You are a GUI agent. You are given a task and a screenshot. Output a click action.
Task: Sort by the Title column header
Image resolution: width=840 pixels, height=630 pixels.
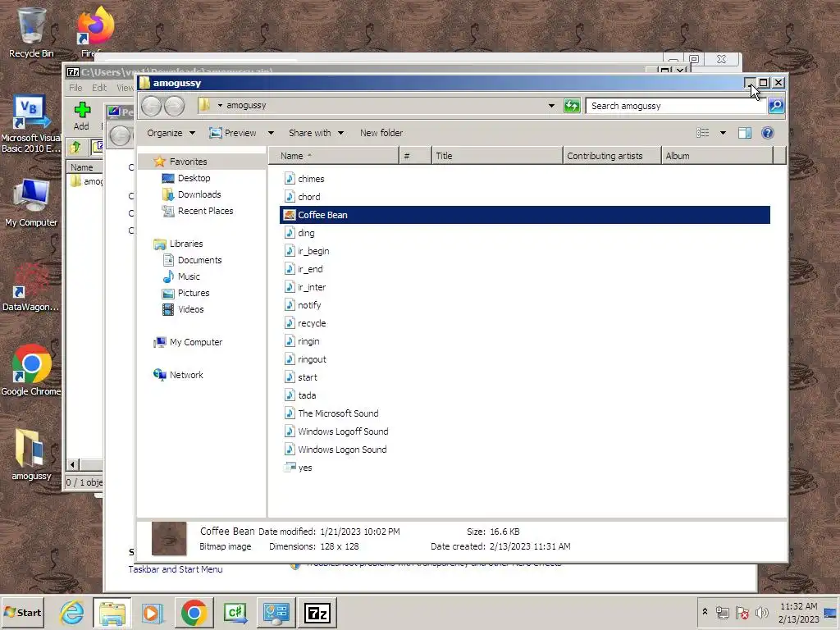point(497,156)
